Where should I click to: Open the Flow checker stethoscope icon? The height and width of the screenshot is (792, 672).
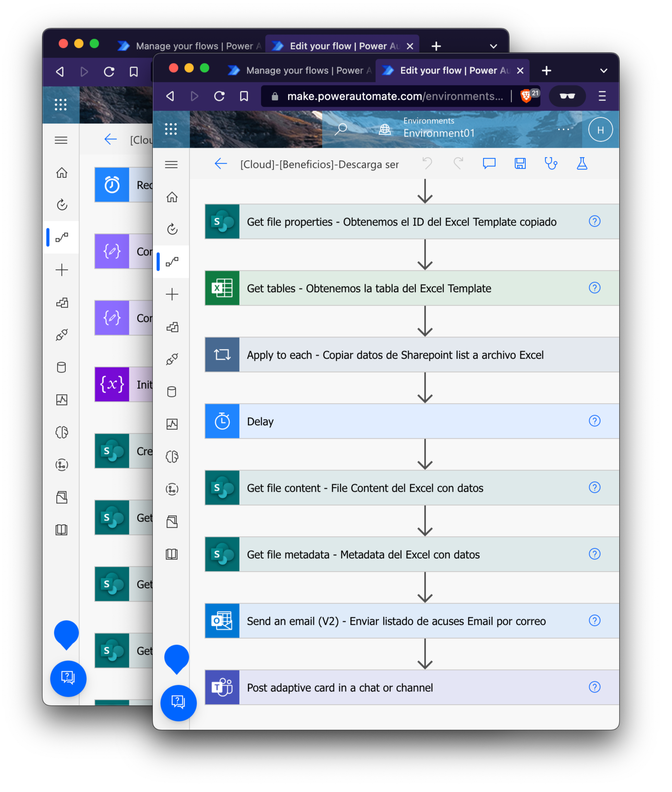click(x=551, y=164)
